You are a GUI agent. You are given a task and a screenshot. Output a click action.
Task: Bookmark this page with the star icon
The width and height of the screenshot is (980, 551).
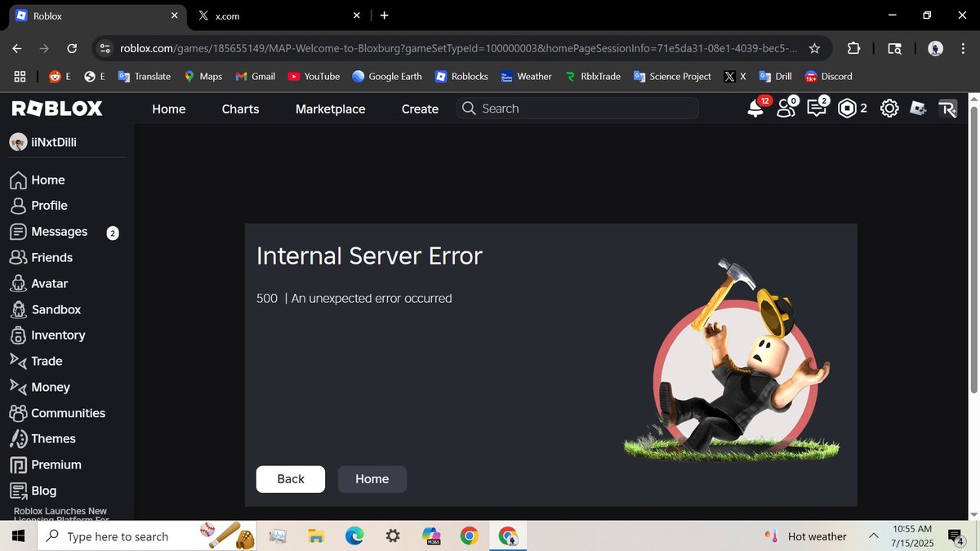[x=814, y=48]
